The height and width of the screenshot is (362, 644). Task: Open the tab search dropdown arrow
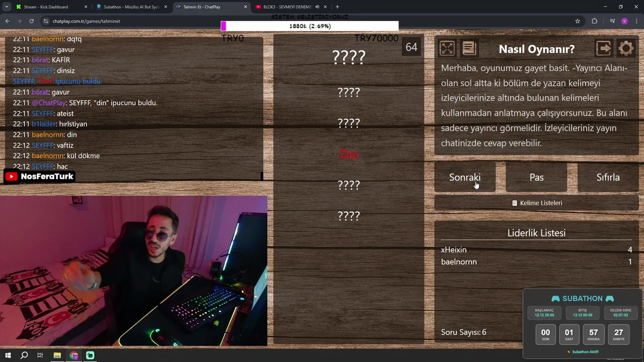(7, 7)
